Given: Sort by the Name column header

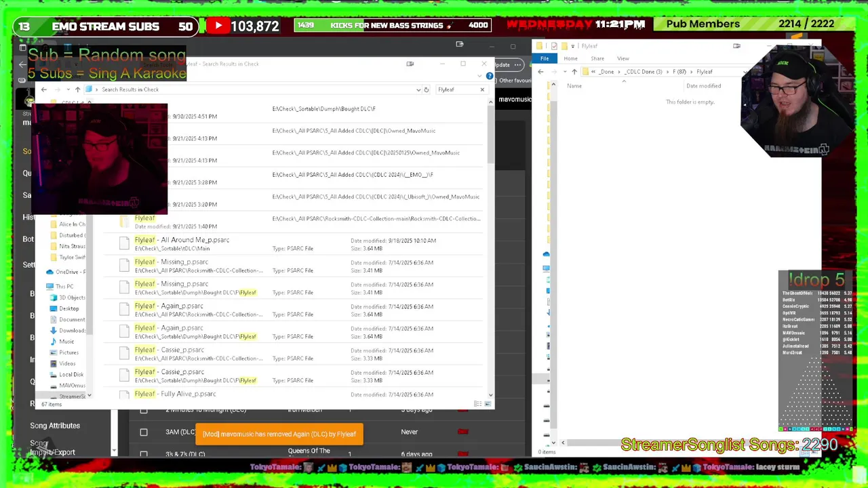Looking at the screenshot, I should [x=574, y=86].
